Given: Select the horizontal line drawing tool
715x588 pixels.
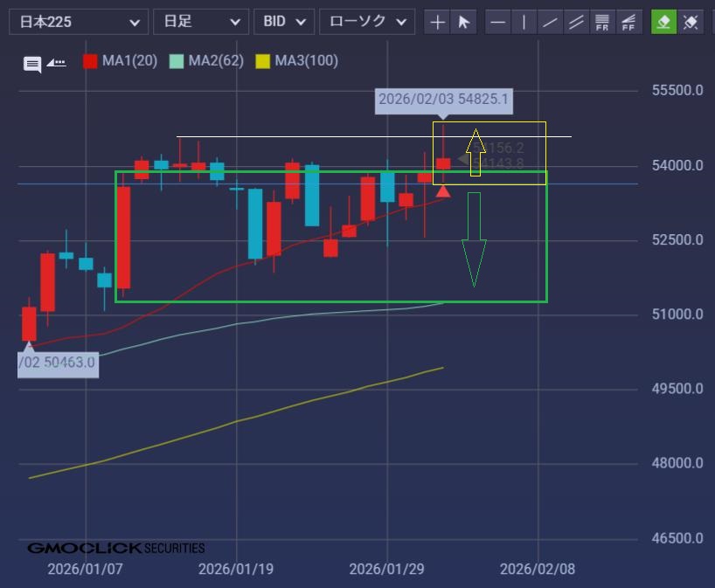Looking at the screenshot, I should pos(497,22).
